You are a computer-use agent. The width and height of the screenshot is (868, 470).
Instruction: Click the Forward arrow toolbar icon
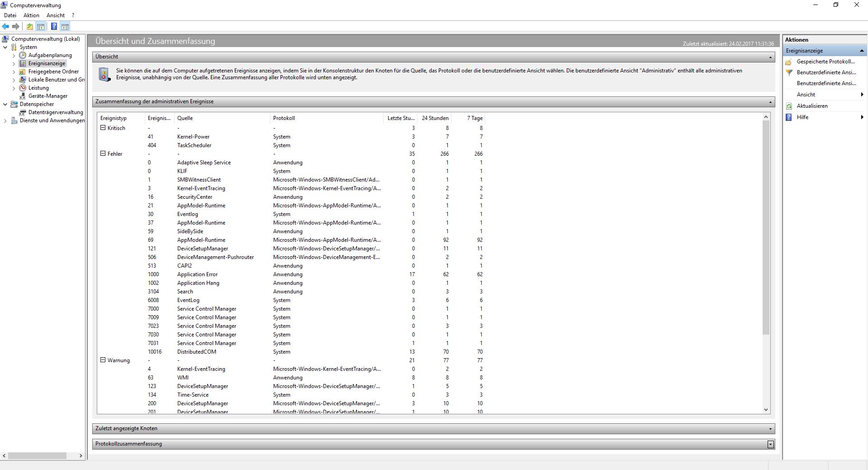click(16, 27)
